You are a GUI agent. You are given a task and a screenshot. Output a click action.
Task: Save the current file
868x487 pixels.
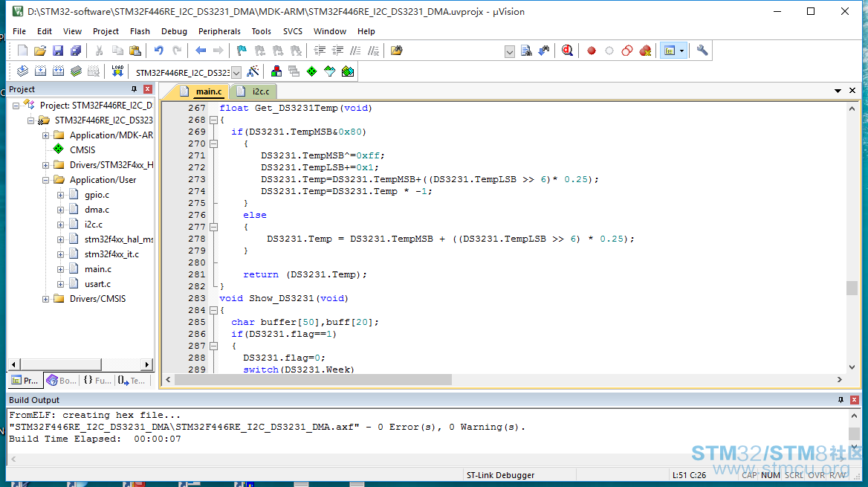point(57,51)
